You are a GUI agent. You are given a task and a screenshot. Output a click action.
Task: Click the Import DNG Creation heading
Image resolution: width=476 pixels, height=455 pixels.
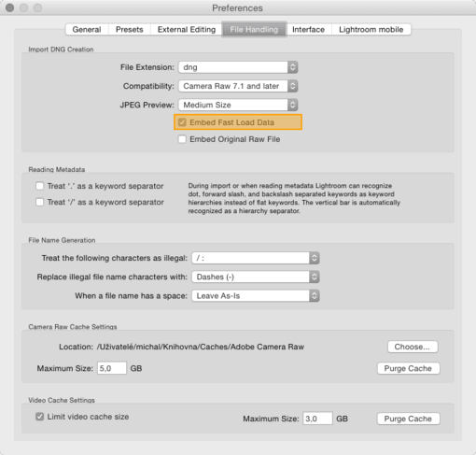(61, 50)
